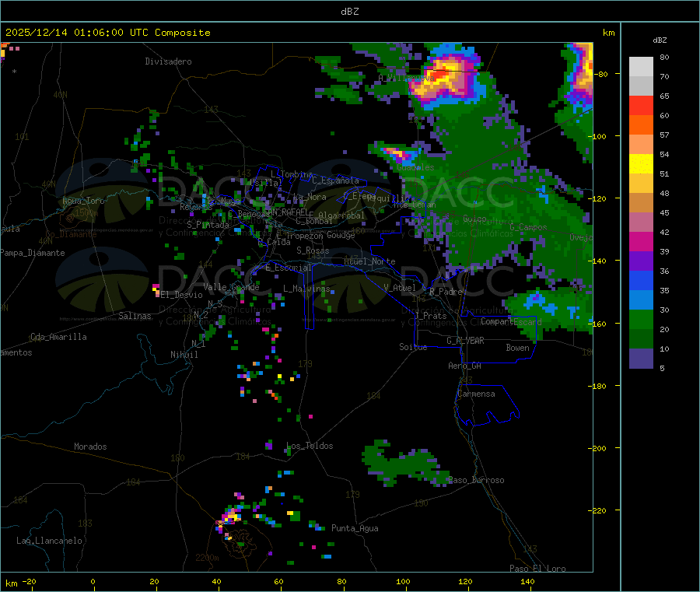Click the El_Desvio location label
The height and width of the screenshot is (592, 700).
pos(182,295)
